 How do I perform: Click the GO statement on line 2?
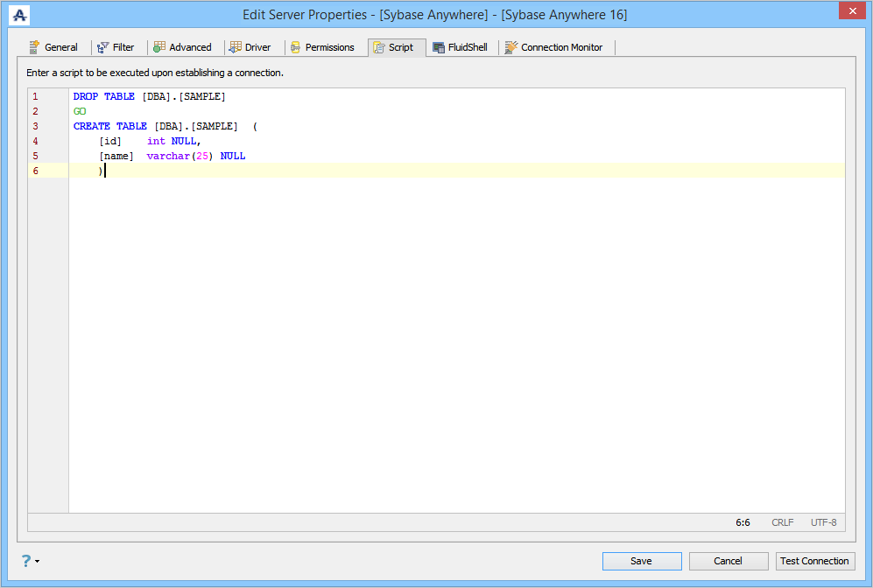tap(80, 111)
